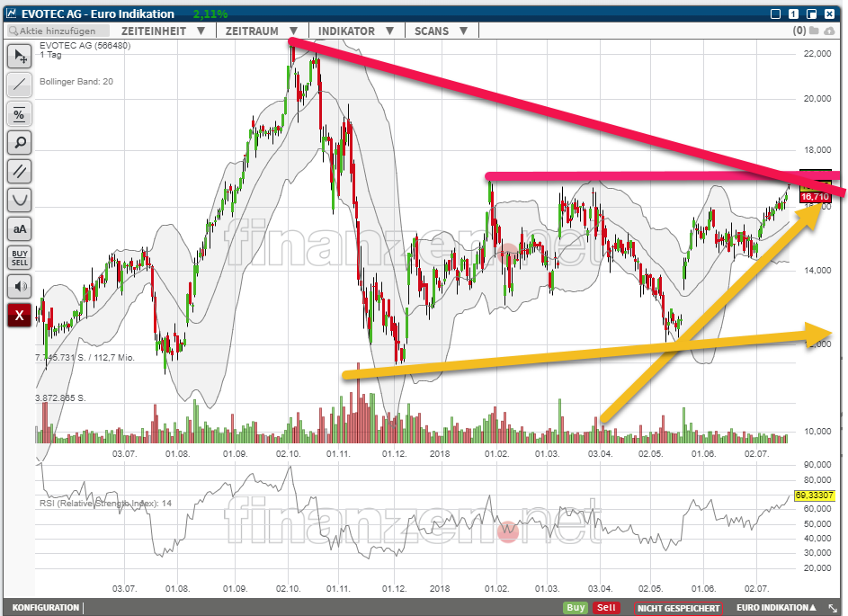Open the text annotation tool
This screenshot has height=616, width=848.
tap(19, 228)
